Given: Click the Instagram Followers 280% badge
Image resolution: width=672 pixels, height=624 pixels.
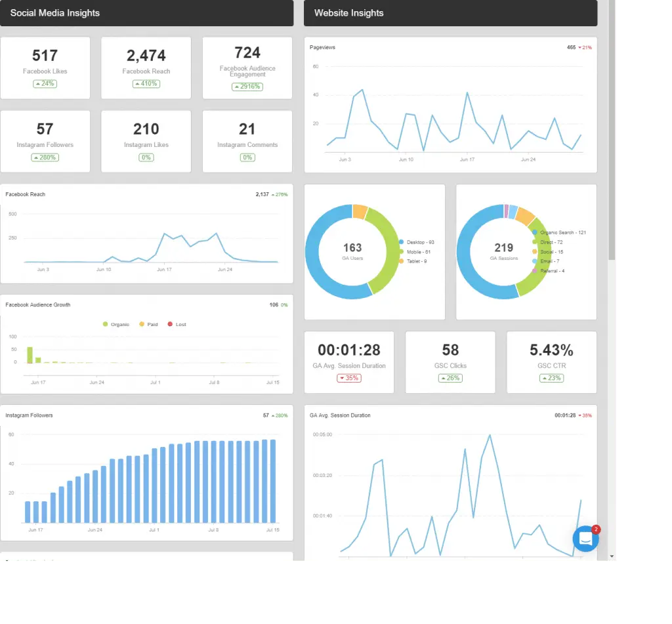Looking at the screenshot, I should pos(45,157).
